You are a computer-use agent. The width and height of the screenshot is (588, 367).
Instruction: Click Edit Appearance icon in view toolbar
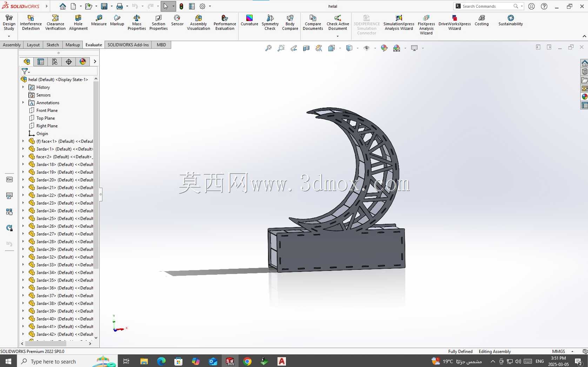tap(384, 48)
